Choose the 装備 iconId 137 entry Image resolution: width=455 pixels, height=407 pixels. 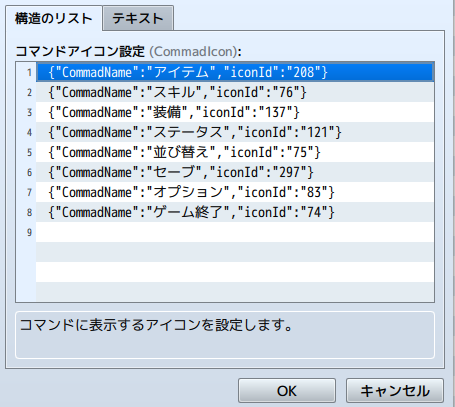tap(235, 112)
